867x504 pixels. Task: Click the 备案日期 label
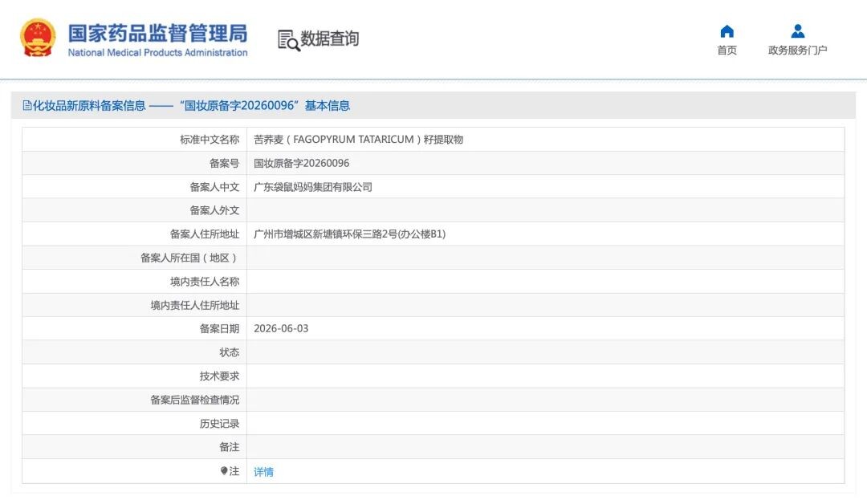[x=219, y=328]
